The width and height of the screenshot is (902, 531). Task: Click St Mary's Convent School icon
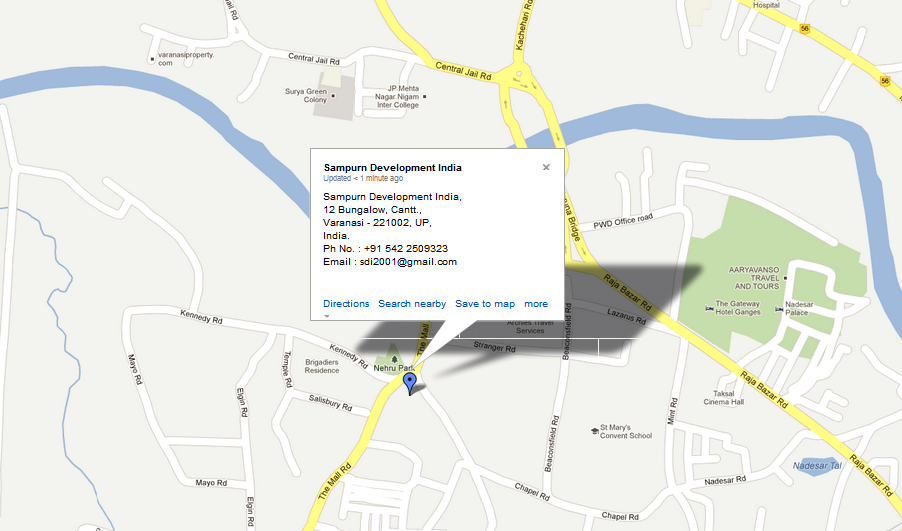(x=594, y=430)
